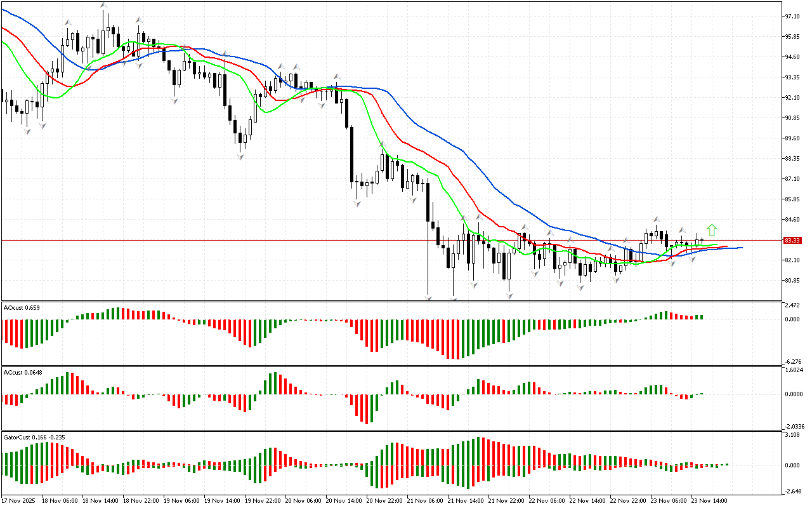The image size is (812, 508).
Task: Click the up fractal above the highest candle
Action: [103, 5]
